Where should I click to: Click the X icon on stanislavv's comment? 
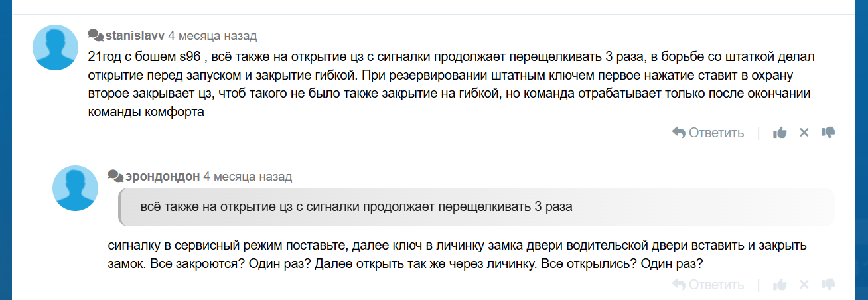click(804, 133)
